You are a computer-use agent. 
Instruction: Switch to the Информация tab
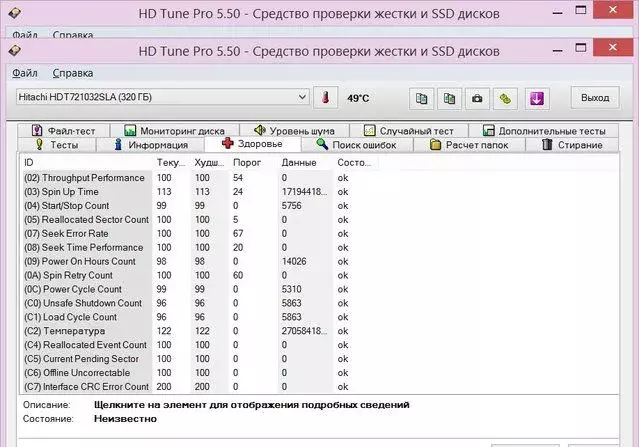point(150,145)
